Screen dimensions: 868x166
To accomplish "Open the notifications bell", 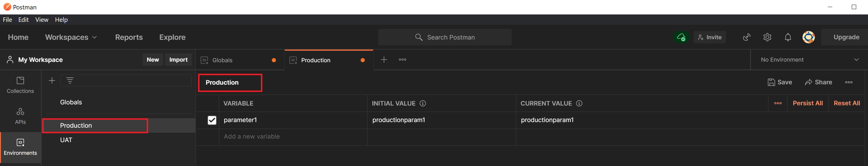I will pos(788,37).
